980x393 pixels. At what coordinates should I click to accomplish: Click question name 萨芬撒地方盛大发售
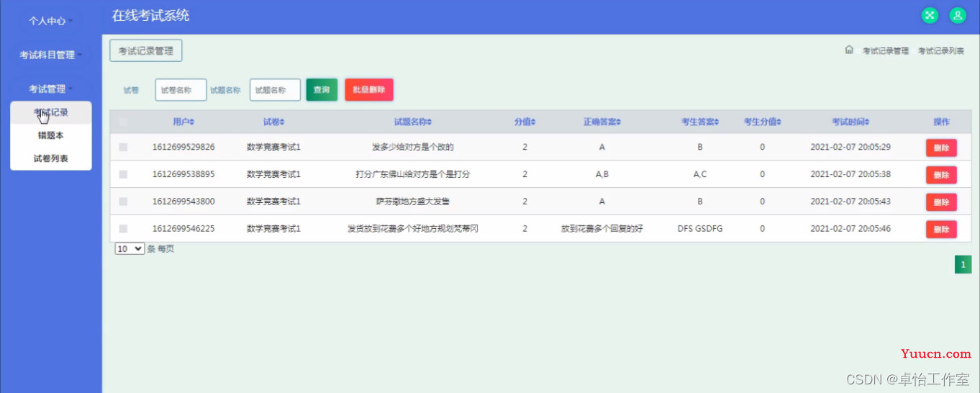point(413,202)
